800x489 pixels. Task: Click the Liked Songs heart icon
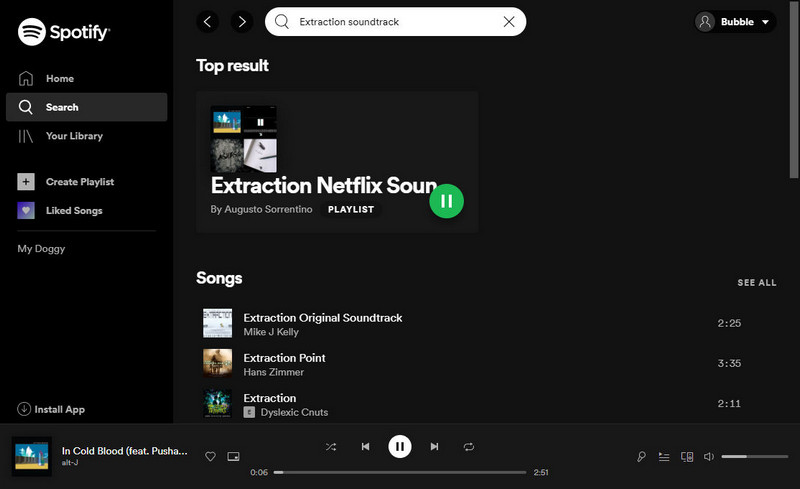click(x=26, y=210)
